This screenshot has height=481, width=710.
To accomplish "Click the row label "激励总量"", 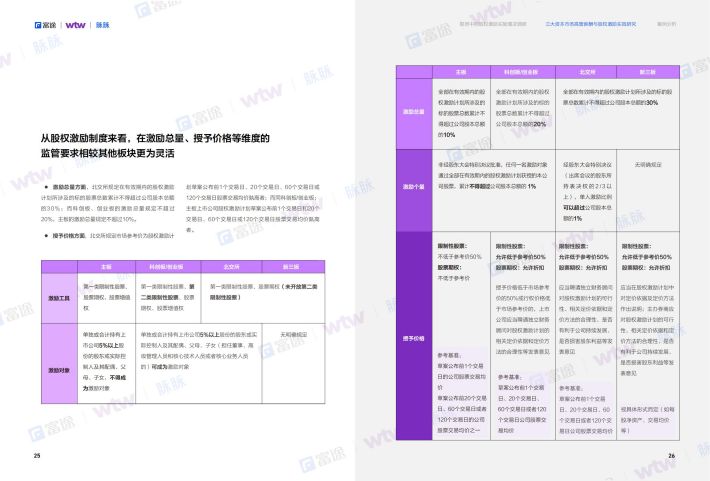I will [x=414, y=112].
